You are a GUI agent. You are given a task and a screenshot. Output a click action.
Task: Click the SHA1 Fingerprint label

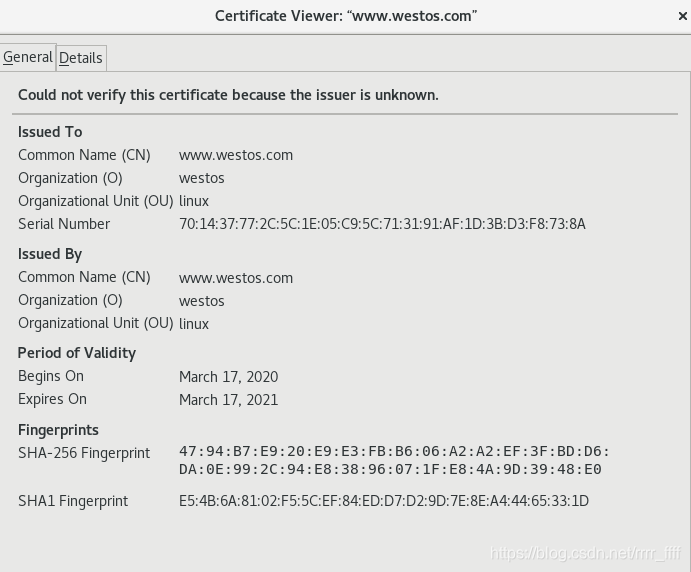coord(73,501)
